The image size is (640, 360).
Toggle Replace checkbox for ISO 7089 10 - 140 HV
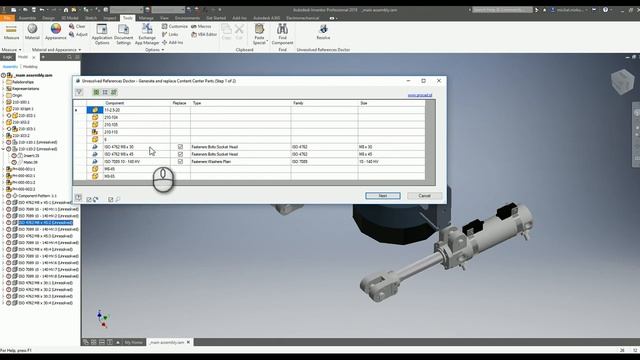180,162
